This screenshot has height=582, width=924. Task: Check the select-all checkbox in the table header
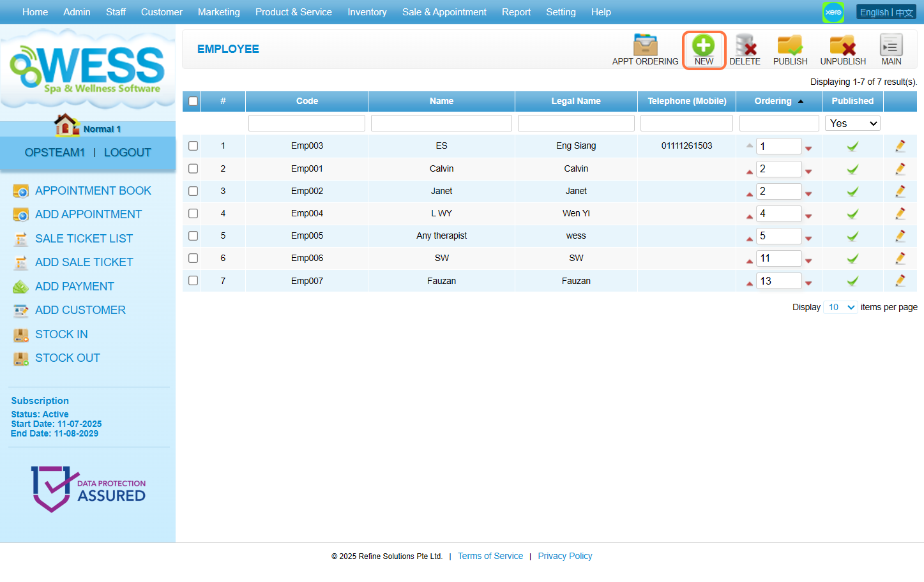coord(193,101)
